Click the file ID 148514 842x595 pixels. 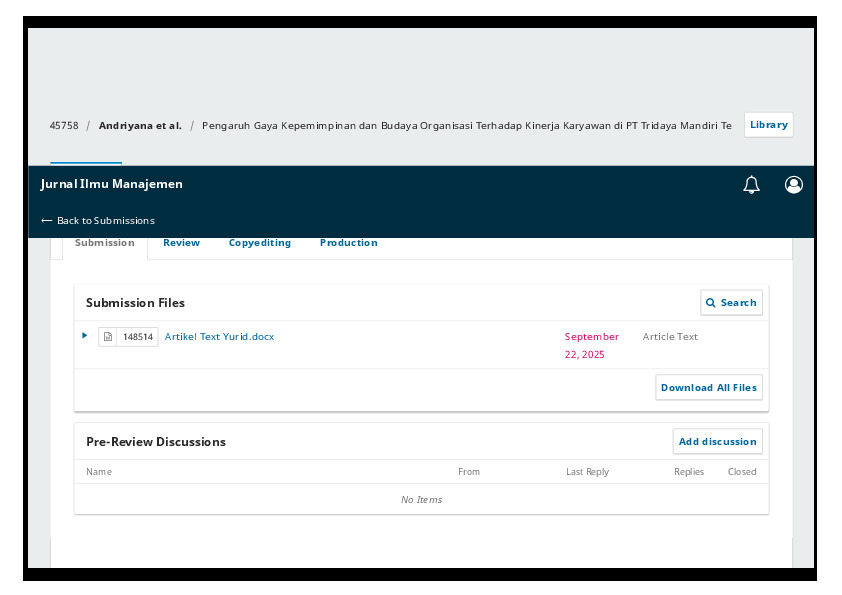tap(138, 337)
